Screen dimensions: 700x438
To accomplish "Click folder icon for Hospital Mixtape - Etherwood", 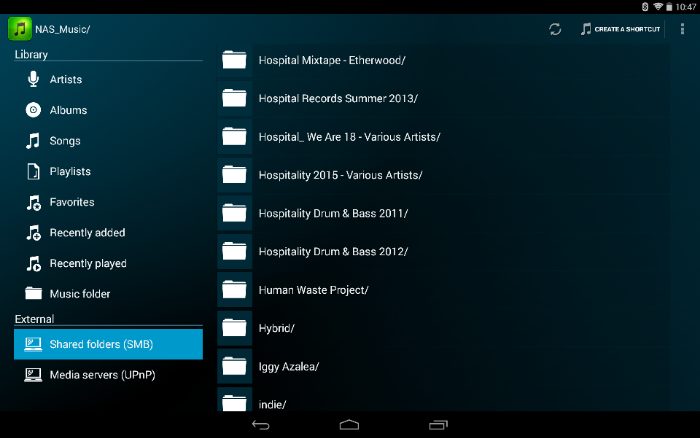I will [x=234, y=60].
